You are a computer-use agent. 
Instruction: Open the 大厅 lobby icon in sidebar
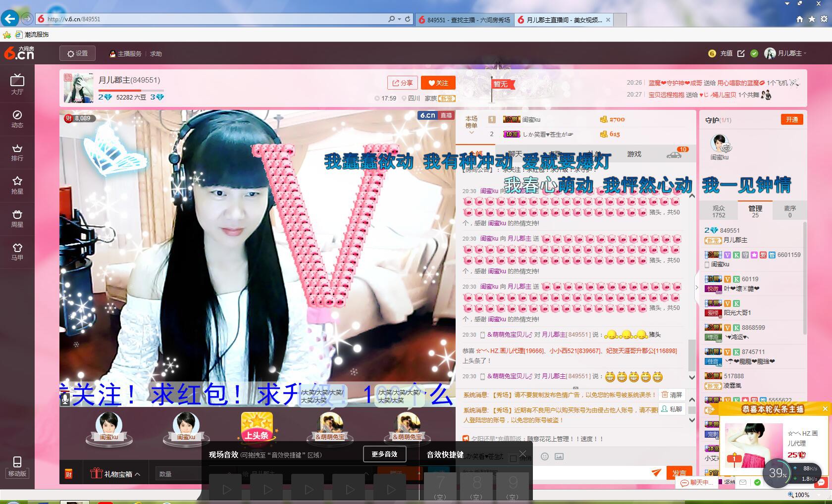coord(17,84)
